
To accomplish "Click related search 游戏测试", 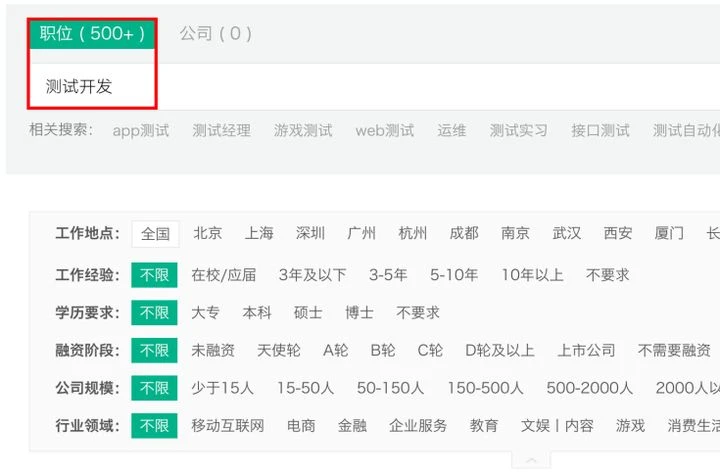I will [303, 130].
